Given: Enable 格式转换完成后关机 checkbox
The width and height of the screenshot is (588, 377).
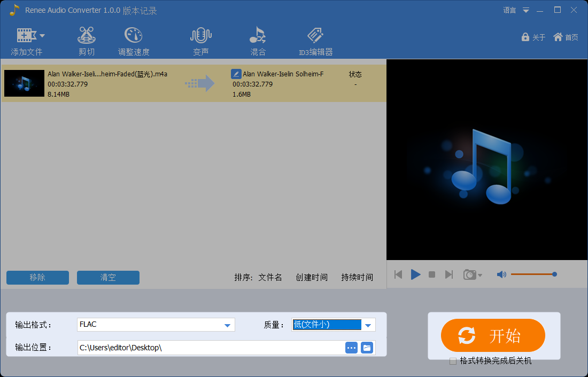Looking at the screenshot, I should pos(453,362).
